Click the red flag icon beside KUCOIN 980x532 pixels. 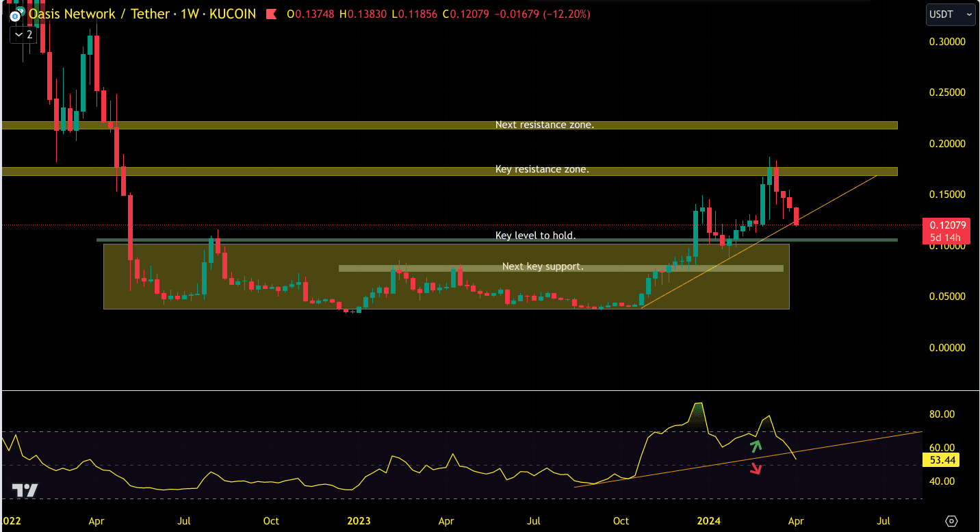[272, 14]
